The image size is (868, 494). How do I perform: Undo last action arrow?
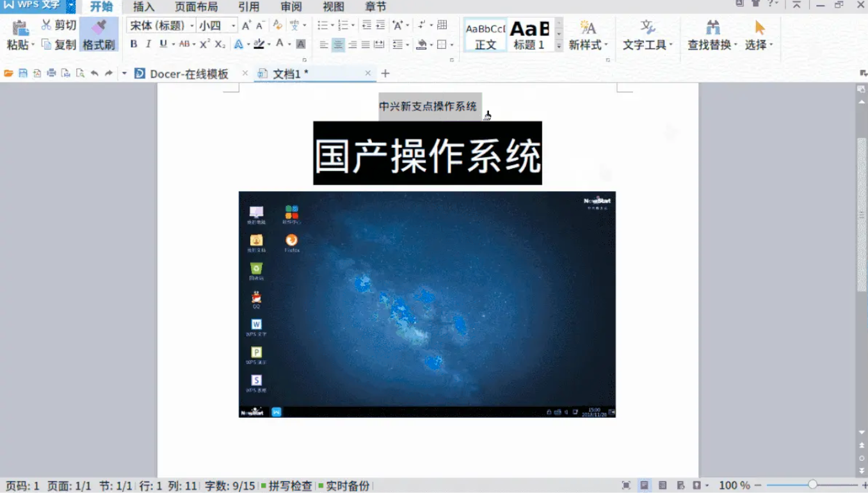coord(95,74)
